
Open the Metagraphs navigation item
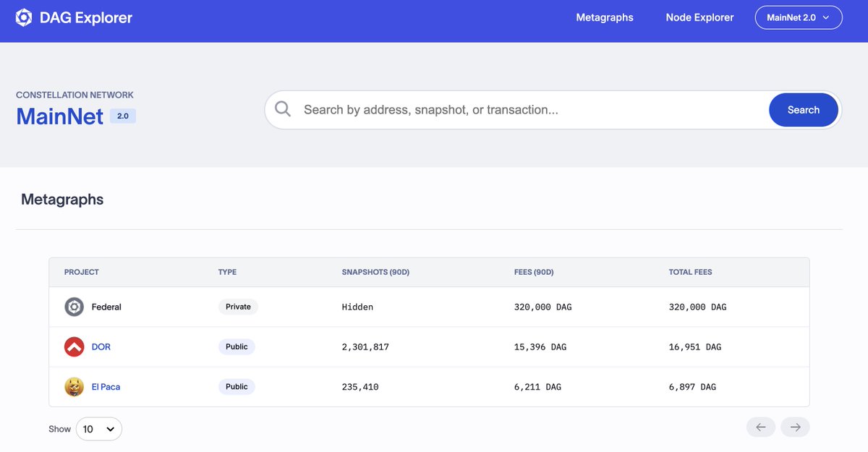pyautogui.click(x=605, y=17)
